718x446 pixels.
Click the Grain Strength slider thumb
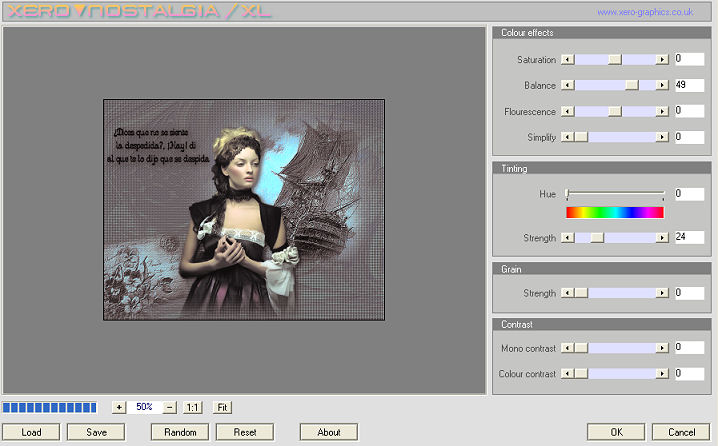581,293
